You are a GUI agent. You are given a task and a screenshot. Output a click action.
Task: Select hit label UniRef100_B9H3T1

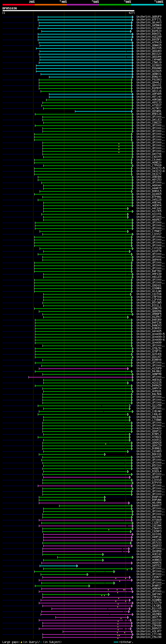149,34
